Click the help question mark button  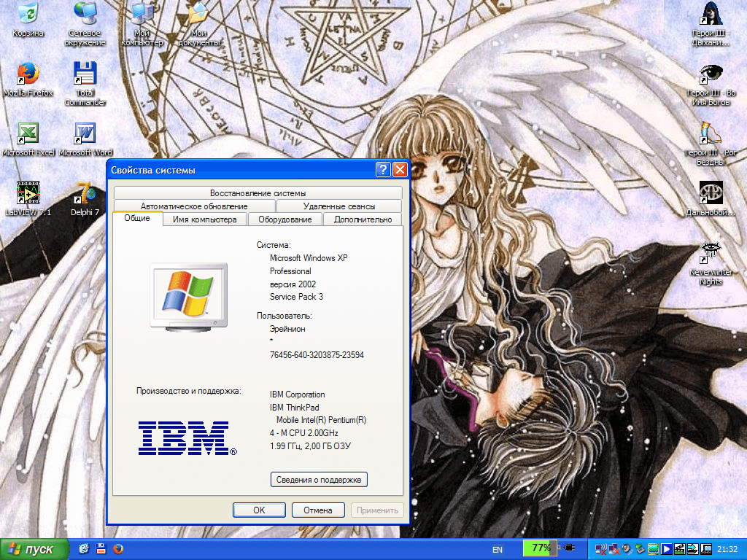383,170
